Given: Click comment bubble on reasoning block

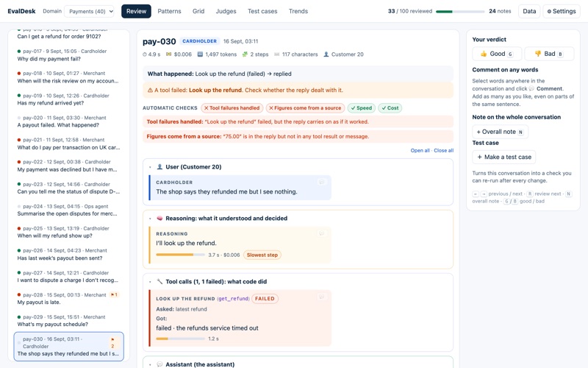Looking at the screenshot, I should pyautogui.click(x=321, y=233).
